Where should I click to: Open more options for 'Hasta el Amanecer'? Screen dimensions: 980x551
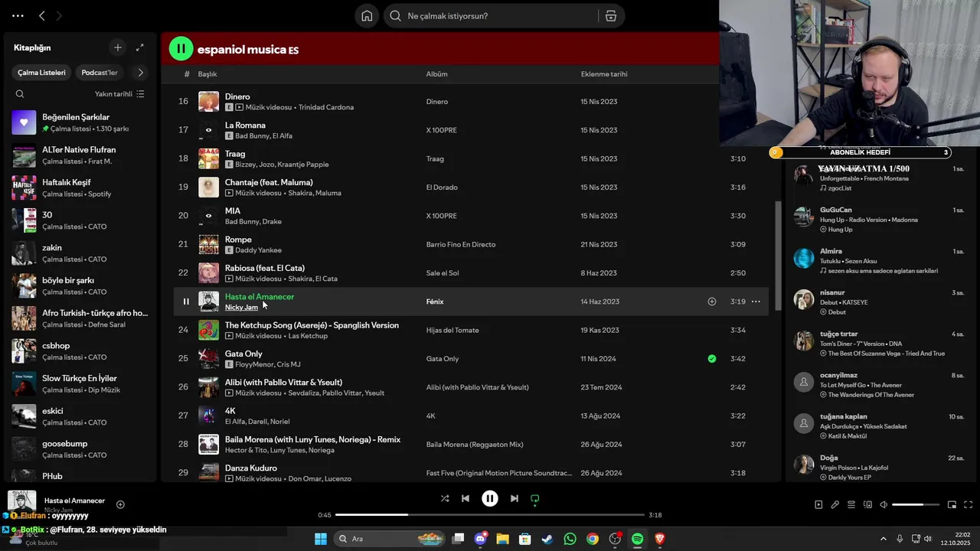coord(756,302)
